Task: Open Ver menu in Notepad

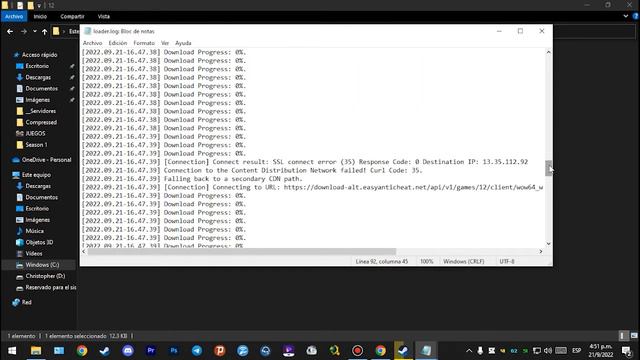Action: [165, 43]
